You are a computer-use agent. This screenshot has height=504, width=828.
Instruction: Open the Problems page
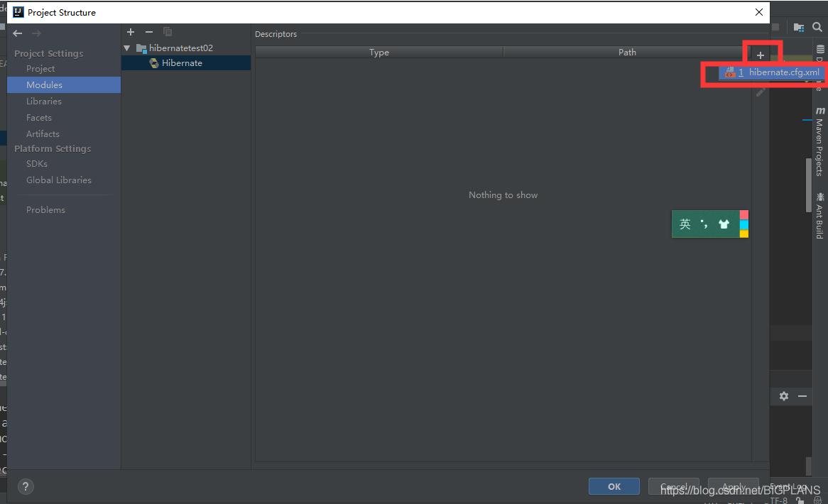(46, 210)
